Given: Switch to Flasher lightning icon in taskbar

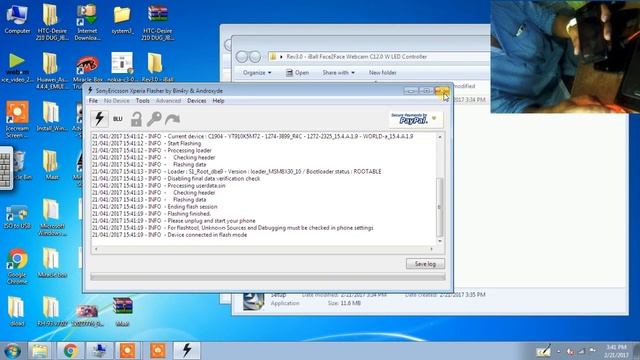Looking at the screenshot, I should point(187,351).
